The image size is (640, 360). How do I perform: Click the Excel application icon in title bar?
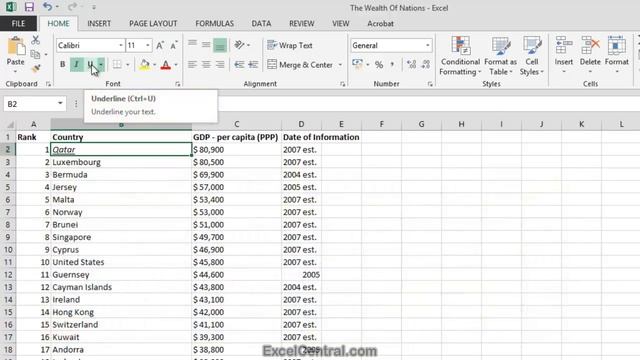click(x=11, y=7)
